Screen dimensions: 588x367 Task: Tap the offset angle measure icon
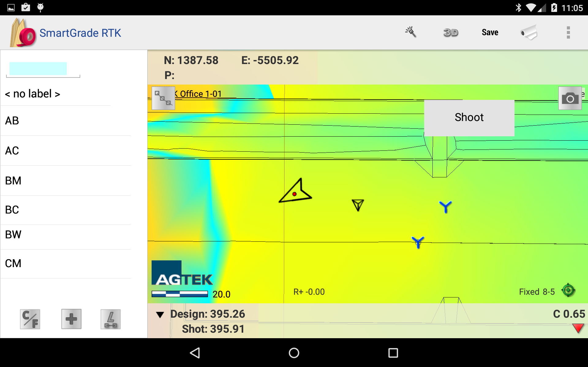pyautogui.click(x=111, y=319)
